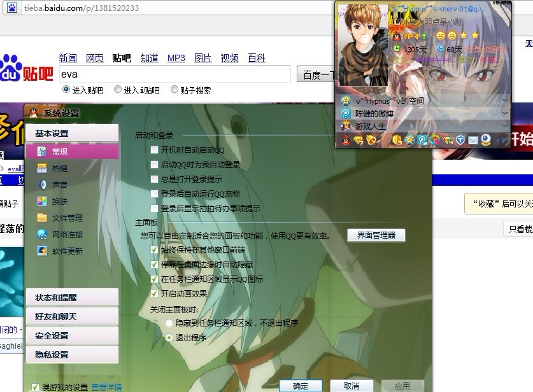Click blue weibo icon with badge 2
This screenshot has height=392, width=533.
[x=422, y=139]
